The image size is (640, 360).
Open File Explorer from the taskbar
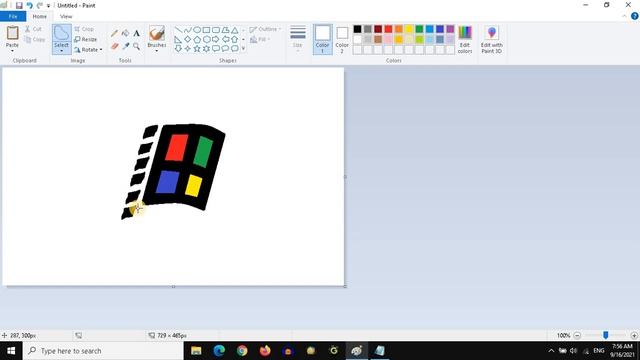pos(196,351)
